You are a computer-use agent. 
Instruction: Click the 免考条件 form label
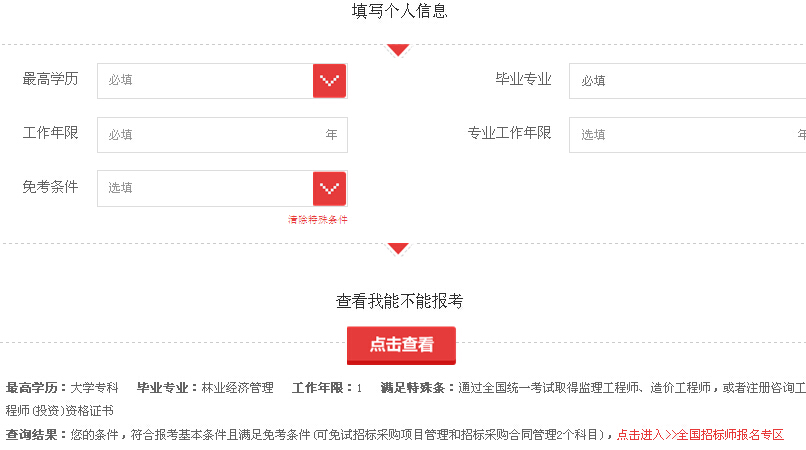pyautogui.click(x=50, y=186)
